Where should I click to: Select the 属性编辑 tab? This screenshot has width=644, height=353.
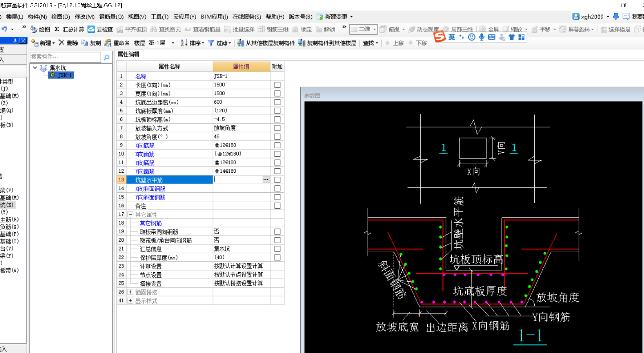(129, 54)
